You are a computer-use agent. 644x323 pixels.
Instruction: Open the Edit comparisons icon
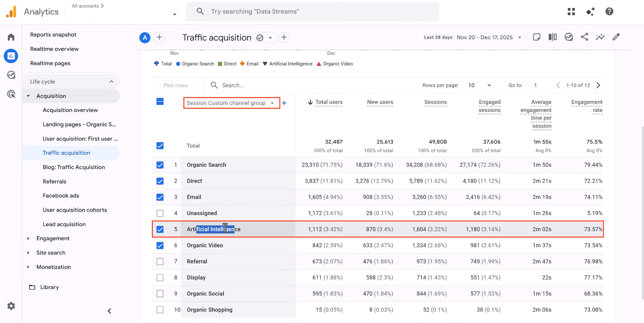(552, 37)
